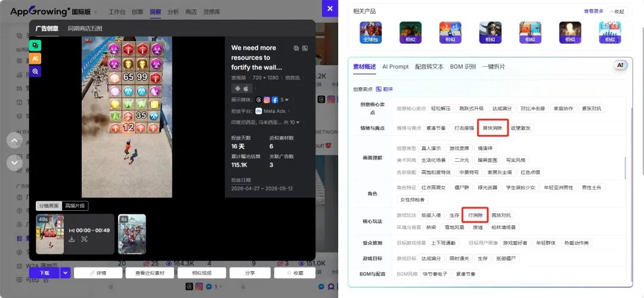Switch to 配音转文本 tab
The image size is (644, 298).
(x=429, y=67)
